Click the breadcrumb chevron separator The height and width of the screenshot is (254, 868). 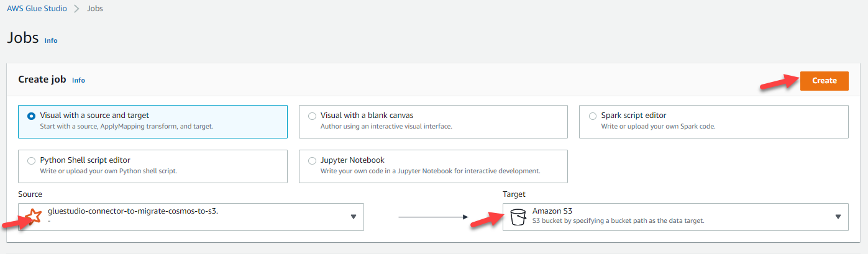click(76, 9)
